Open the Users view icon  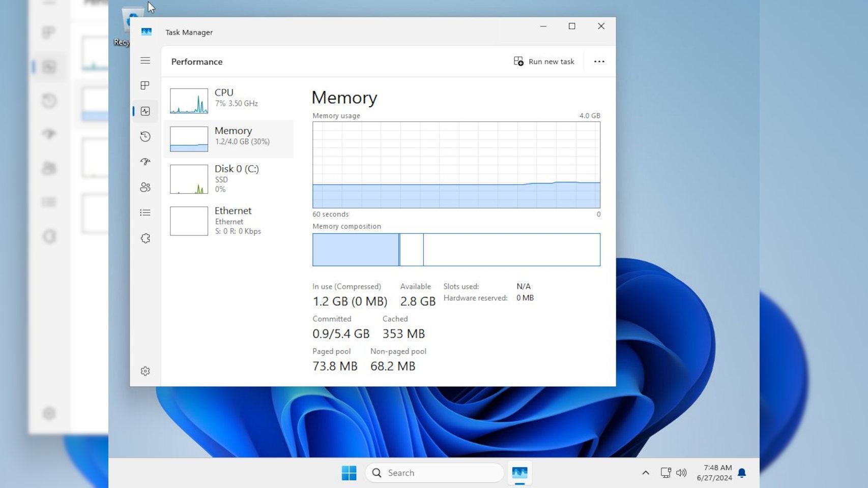pyautogui.click(x=146, y=187)
